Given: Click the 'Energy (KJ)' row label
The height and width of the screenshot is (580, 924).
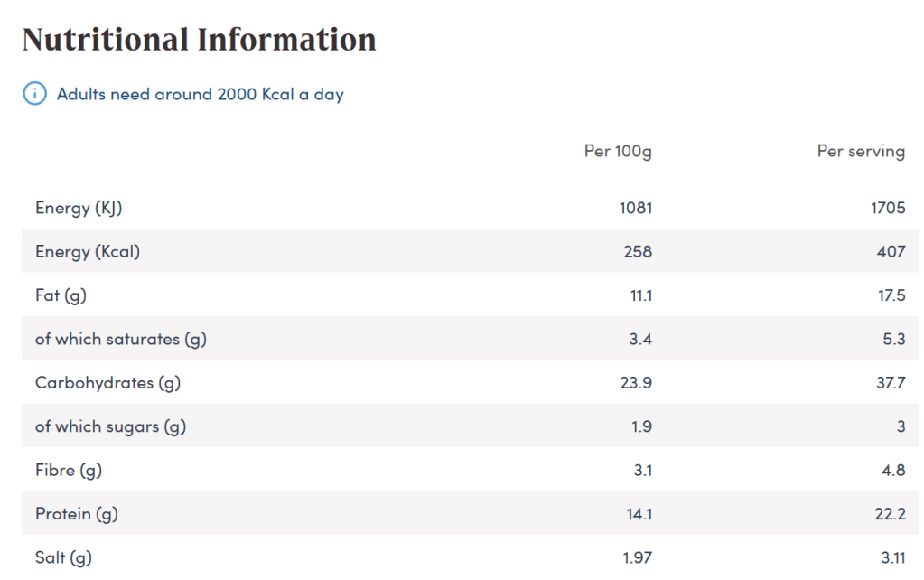Looking at the screenshot, I should click(x=79, y=208).
